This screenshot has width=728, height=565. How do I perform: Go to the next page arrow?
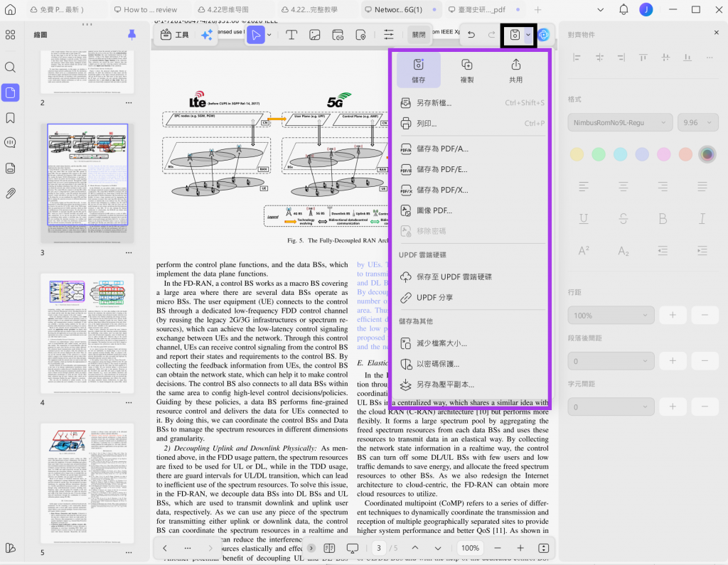pos(438,548)
